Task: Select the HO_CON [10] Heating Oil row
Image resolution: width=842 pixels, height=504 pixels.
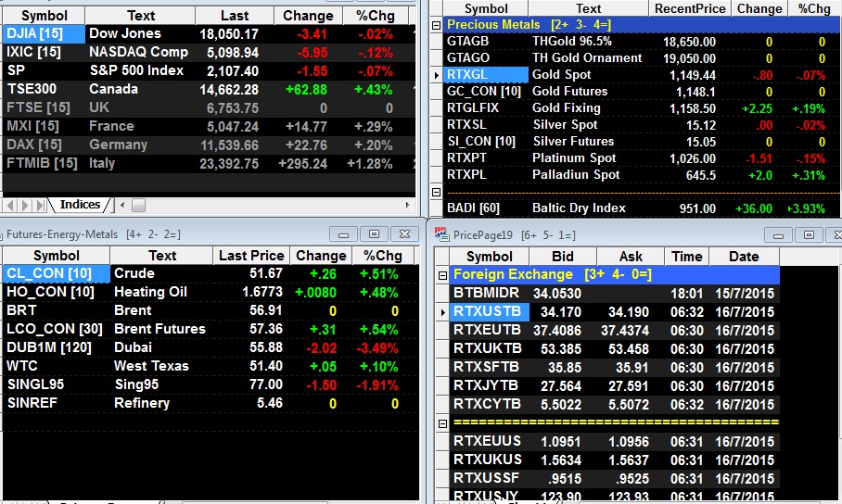Action: coord(210,292)
